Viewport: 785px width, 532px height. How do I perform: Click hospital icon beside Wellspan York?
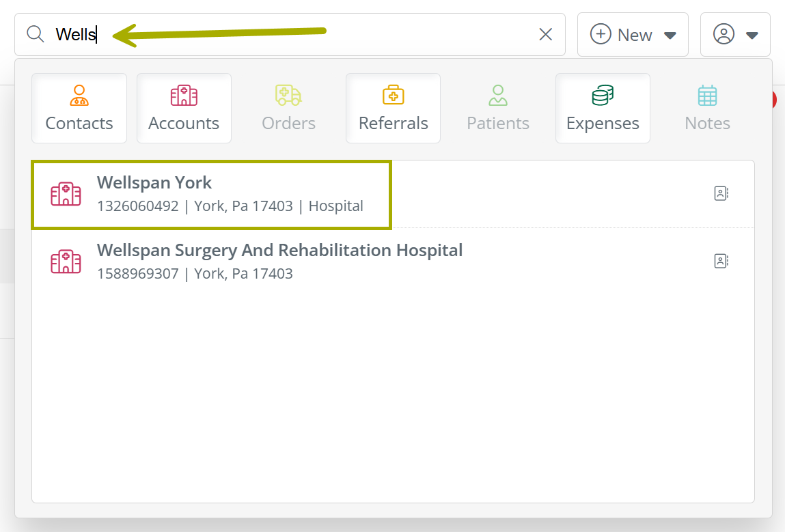[x=66, y=194]
